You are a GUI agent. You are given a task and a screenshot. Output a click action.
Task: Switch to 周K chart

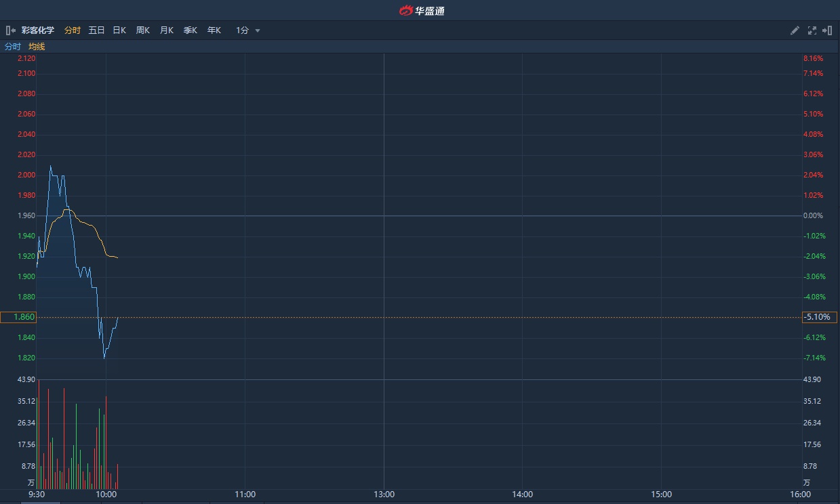point(143,30)
